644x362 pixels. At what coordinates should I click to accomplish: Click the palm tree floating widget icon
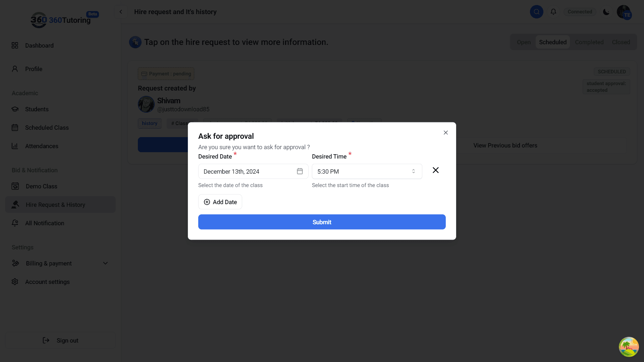(629, 347)
